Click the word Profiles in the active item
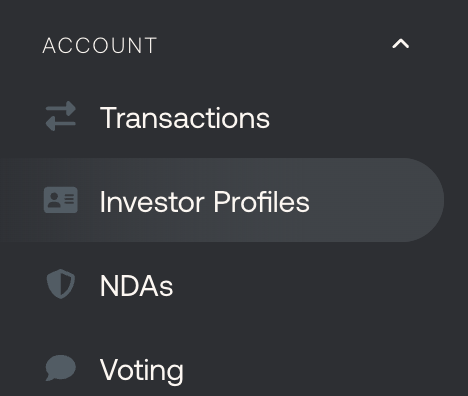The image size is (468, 396). tap(261, 202)
